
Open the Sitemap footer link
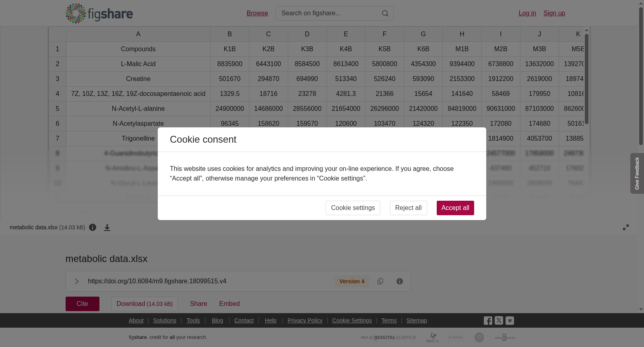coord(417,320)
